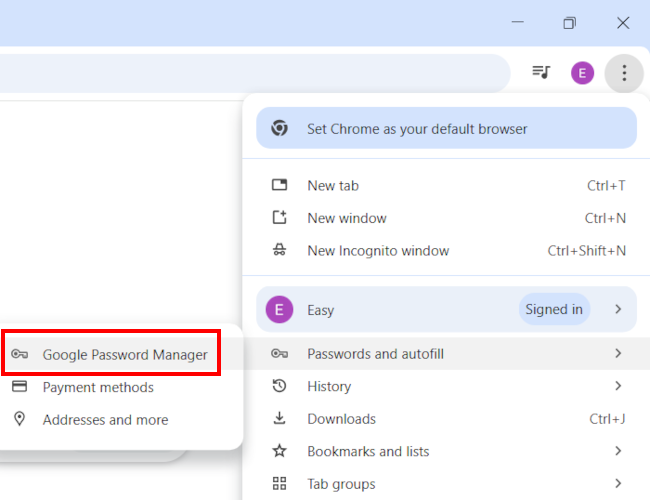The image size is (650, 500).
Task: Set Chrome as your default browser
Action: (x=446, y=128)
